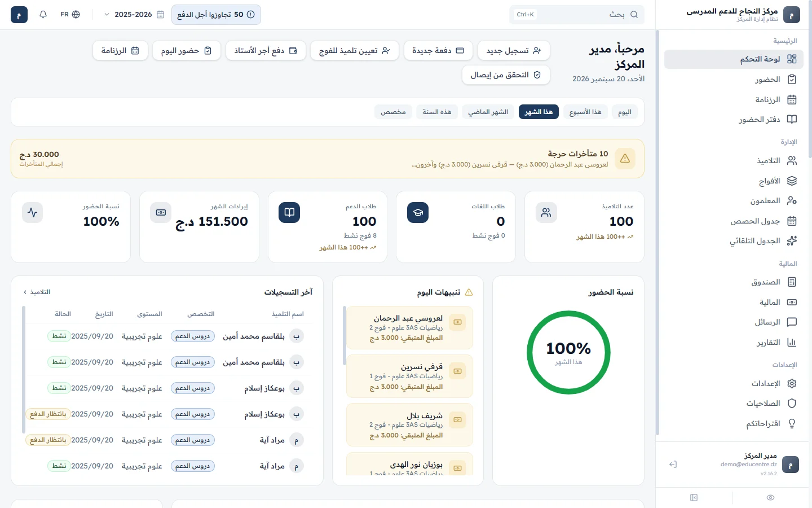Open الصلاحيات in the sidebar
812x508 pixels.
(734, 404)
